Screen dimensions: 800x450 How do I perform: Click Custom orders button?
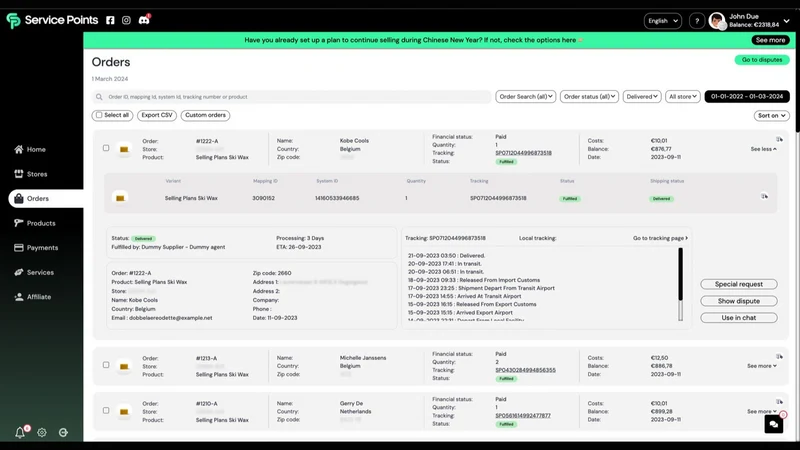[x=205, y=115]
